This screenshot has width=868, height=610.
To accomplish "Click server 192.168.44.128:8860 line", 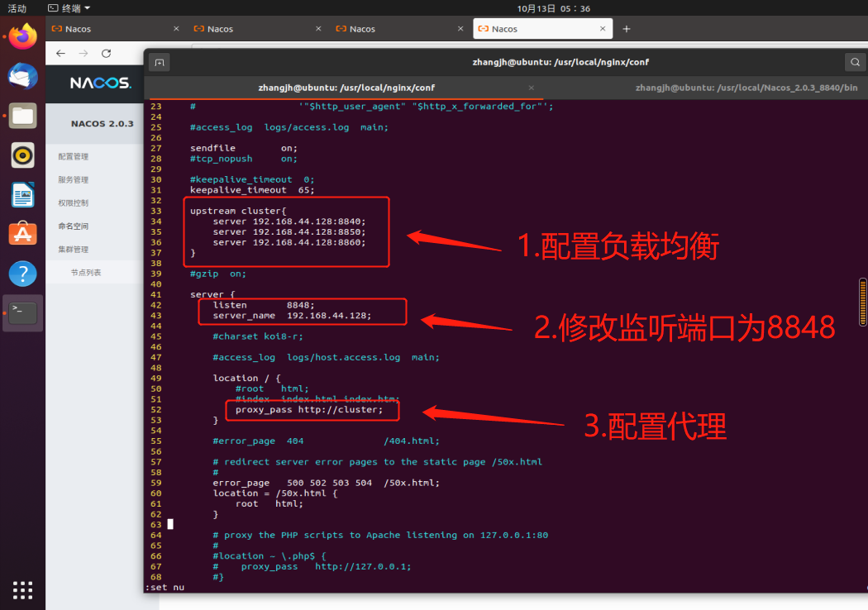I will tap(289, 242).
